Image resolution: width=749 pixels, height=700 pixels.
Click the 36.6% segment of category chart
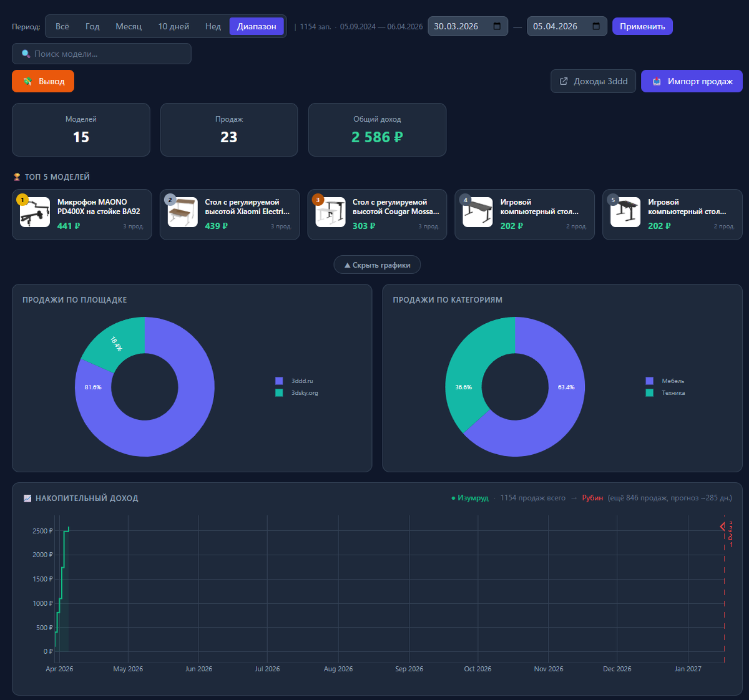click(x=463, y=387)
